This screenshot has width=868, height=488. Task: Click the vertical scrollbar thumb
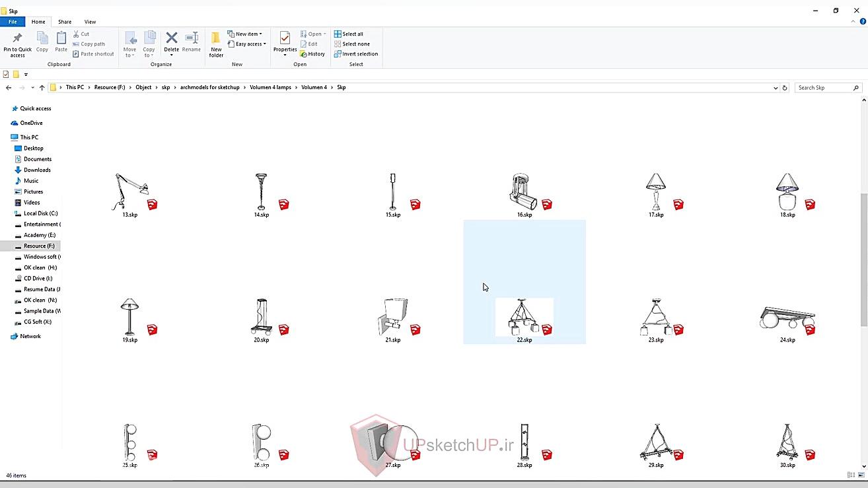tap(864, 260)
